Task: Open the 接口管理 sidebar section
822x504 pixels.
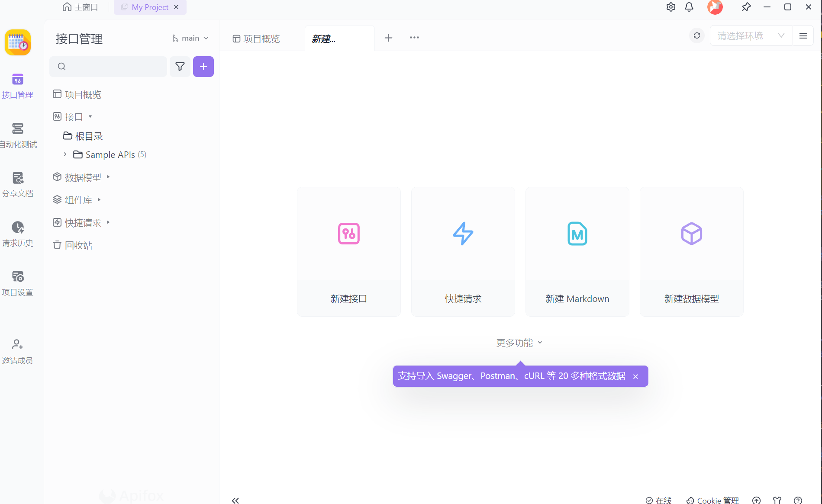Action: (17, 86)
